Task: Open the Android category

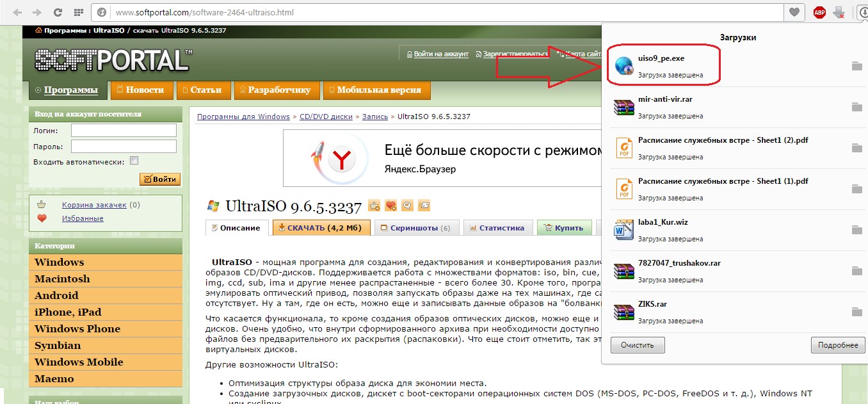Action: [x=56, y=295]
